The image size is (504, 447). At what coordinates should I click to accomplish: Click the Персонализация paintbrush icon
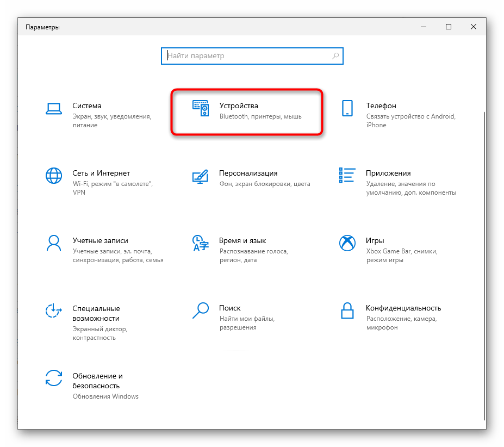201,176
